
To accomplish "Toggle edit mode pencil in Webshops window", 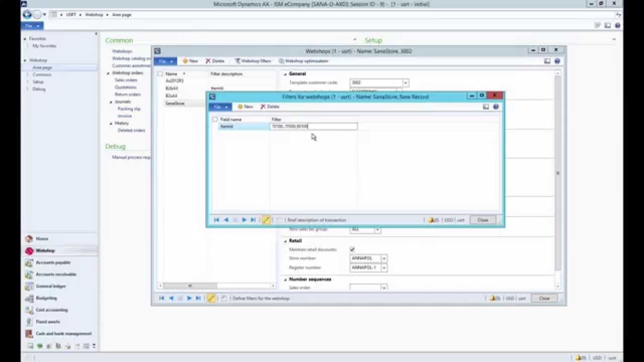I will (211, 298).
